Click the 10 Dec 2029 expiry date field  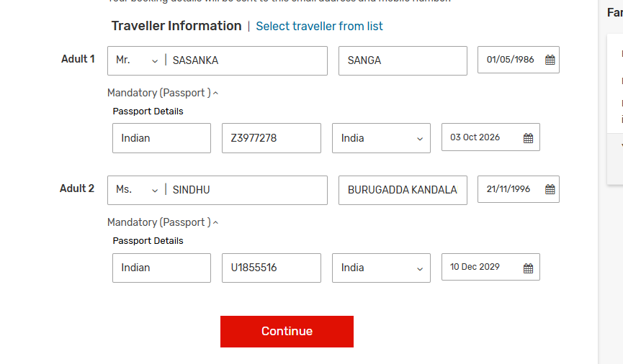pos(490,267)
